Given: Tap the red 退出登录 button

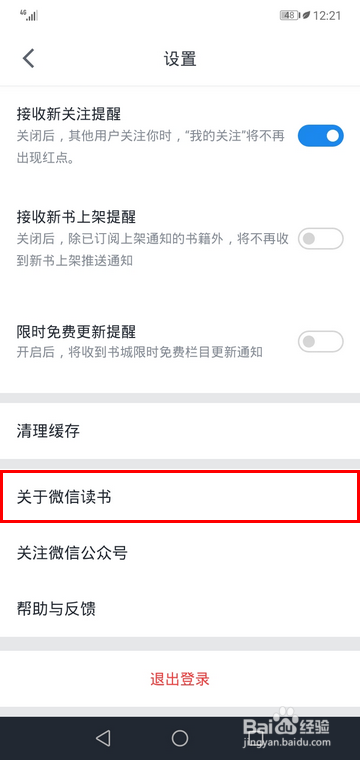Looking at the screenshot, I should click(180, 679).
